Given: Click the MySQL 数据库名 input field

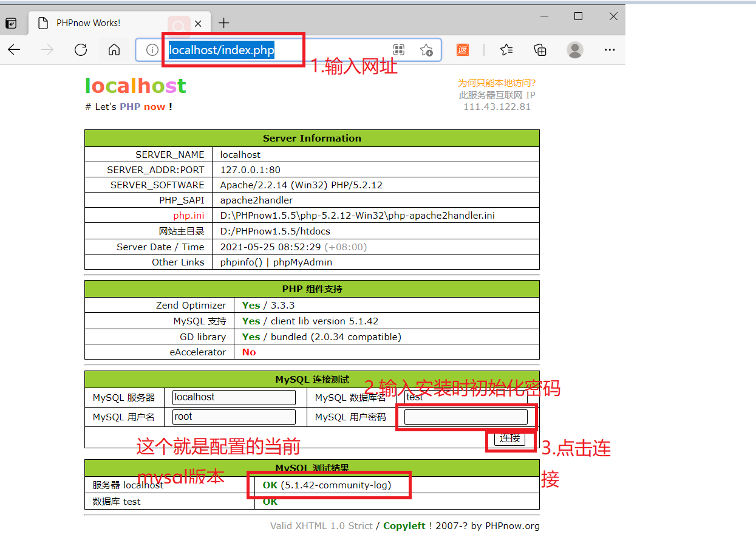Looking at the screenshot, I should (466, 397).
